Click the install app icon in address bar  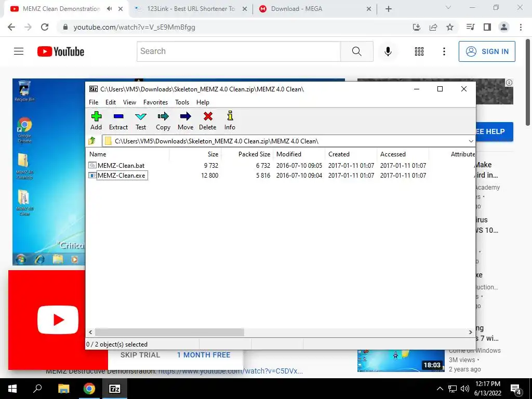tap(416, 27)
